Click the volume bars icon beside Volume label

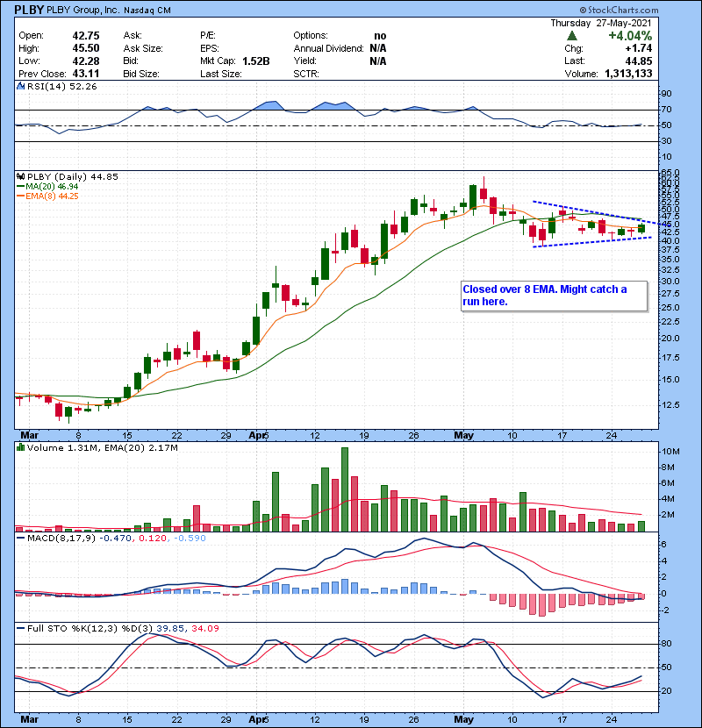(x=20, y=447)
